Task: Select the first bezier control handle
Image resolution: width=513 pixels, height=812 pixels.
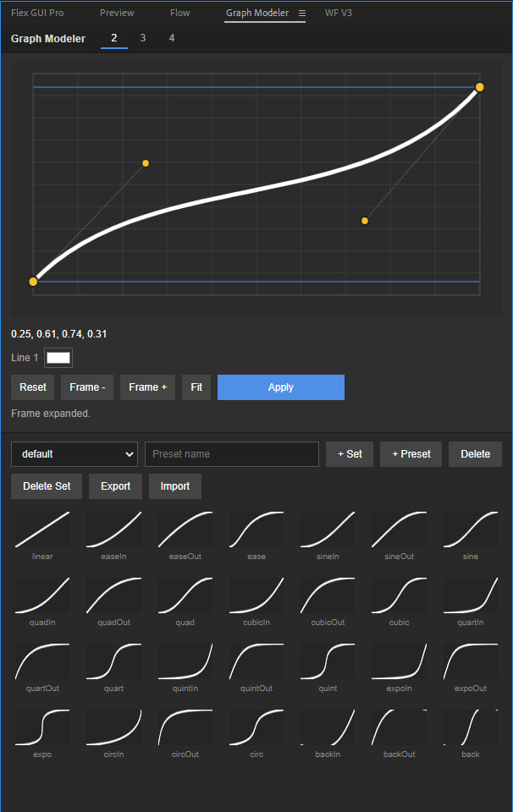Action: [x=146, y=163]
